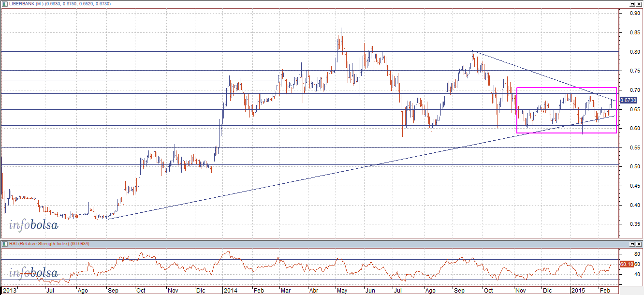Viewport: 644px width, 295px height.
Task: Click the RSI indicator panel icon
Action: click(5, 244)
